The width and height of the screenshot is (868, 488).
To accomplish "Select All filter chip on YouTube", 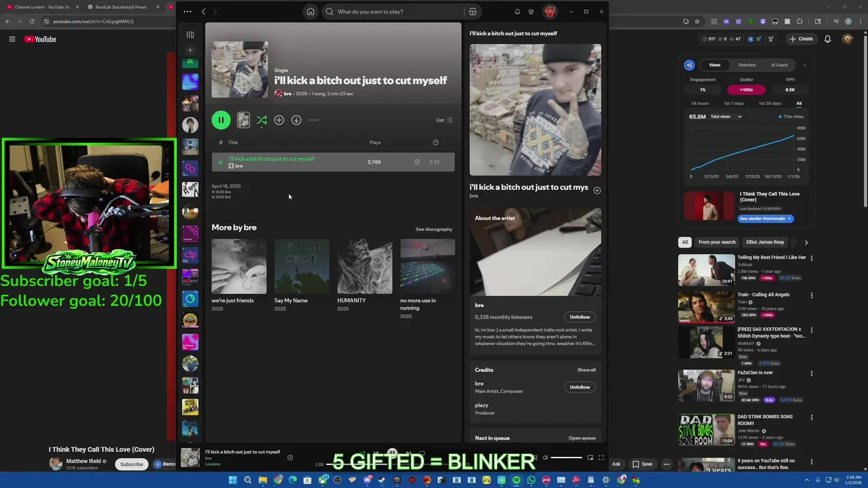I will tap(685, 242).
